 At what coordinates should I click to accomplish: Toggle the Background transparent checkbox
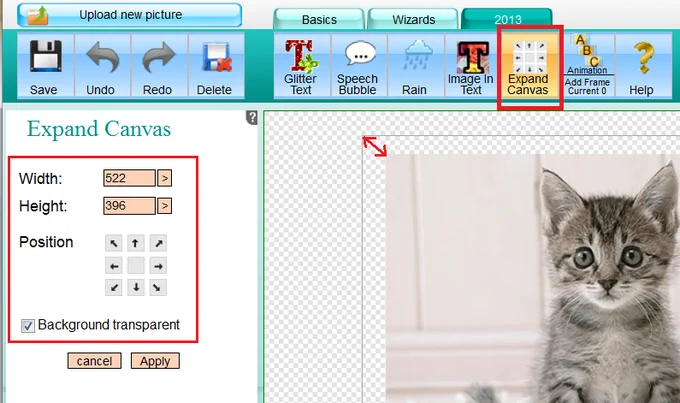[28, 325]
